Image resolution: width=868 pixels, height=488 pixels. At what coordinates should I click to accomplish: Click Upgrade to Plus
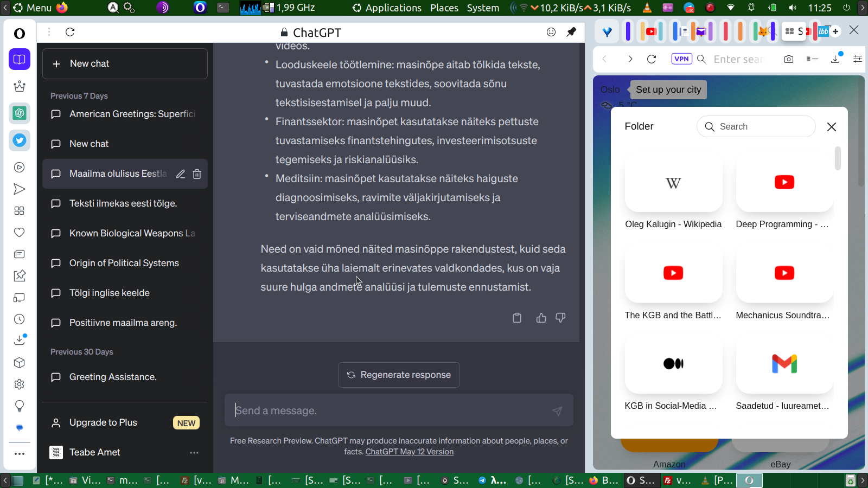coord(125,422)
